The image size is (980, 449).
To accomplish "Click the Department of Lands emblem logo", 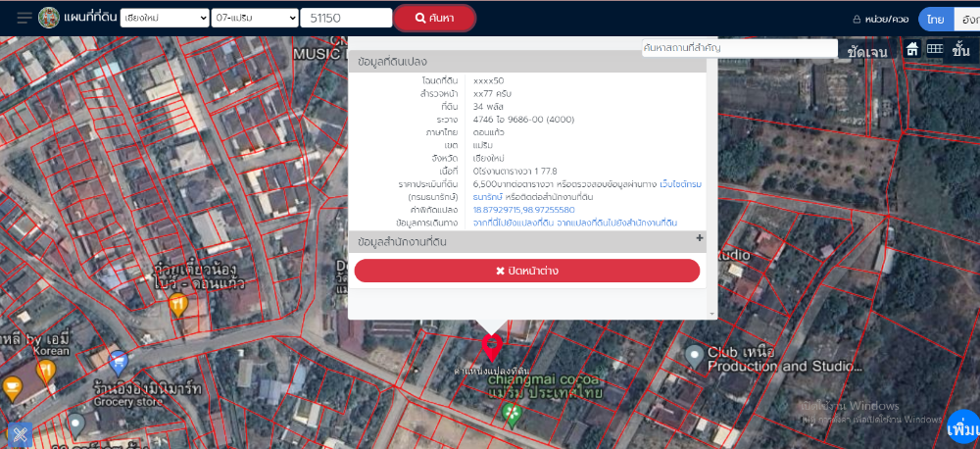I will pos(49,18).
